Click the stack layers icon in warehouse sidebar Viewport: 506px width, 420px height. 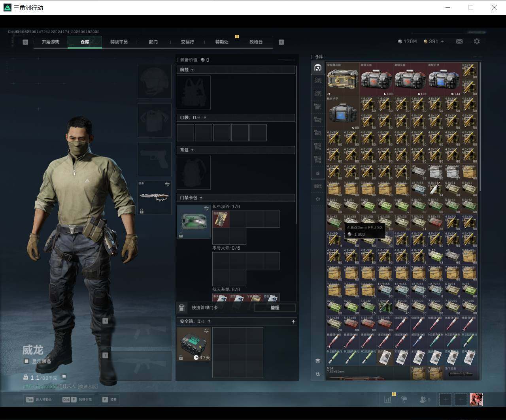click(x=318, y=361)
